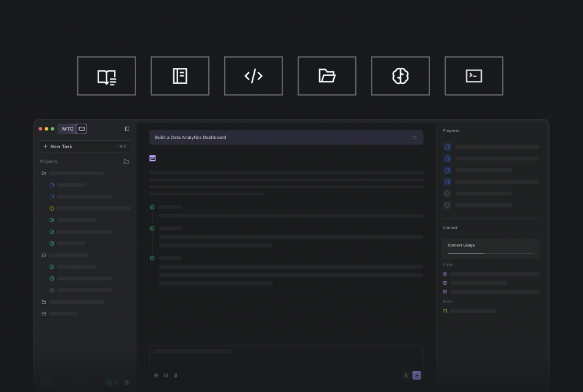Collapse the second project folder in sidebar

(44, 255)
